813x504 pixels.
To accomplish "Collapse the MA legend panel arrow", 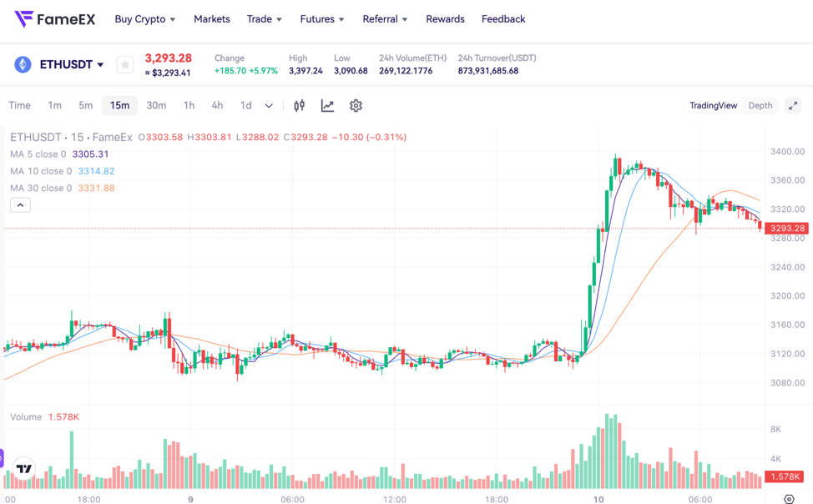I will pos(20,204).
